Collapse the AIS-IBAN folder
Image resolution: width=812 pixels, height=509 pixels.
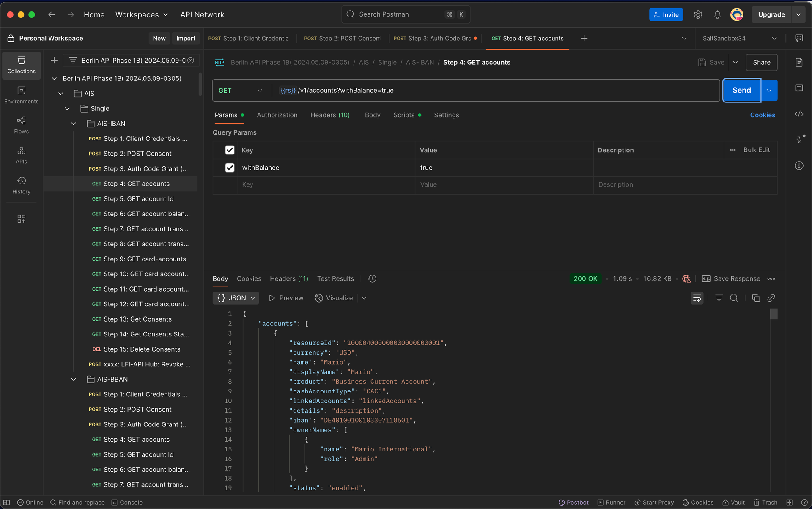coord(74,124)
